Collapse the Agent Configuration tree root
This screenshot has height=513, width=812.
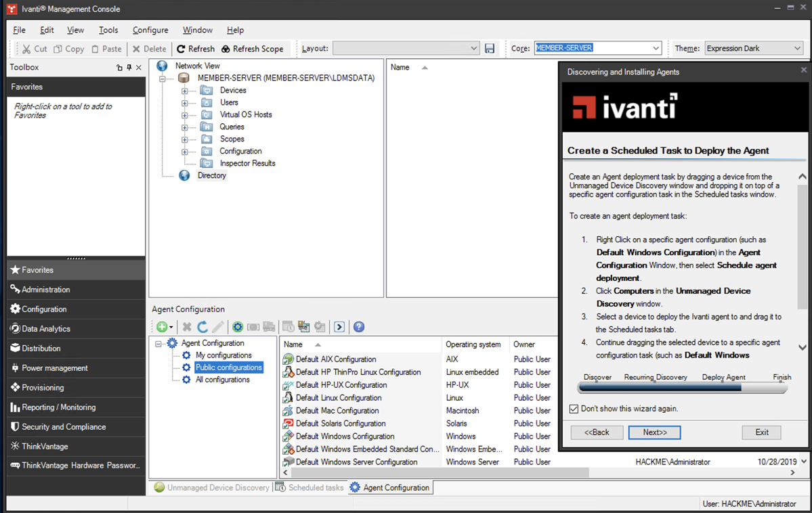[159, 344]
